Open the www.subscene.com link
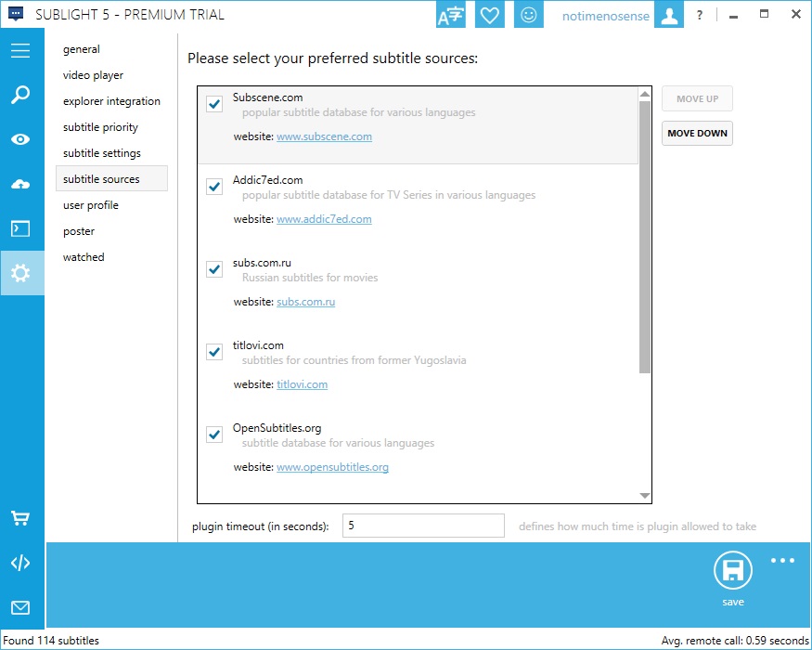This screenshot has width=812, height=650. tap(324, 136)
